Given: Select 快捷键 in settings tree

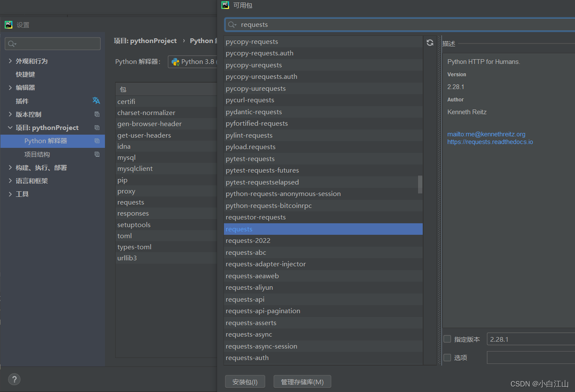Looking at the screenshot, I should [25, 74].
